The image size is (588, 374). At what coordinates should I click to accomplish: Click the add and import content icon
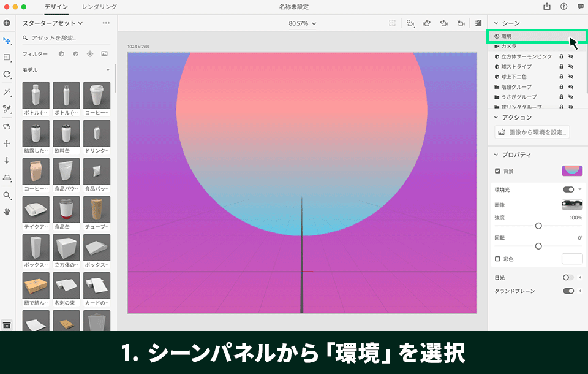point(7,23)
